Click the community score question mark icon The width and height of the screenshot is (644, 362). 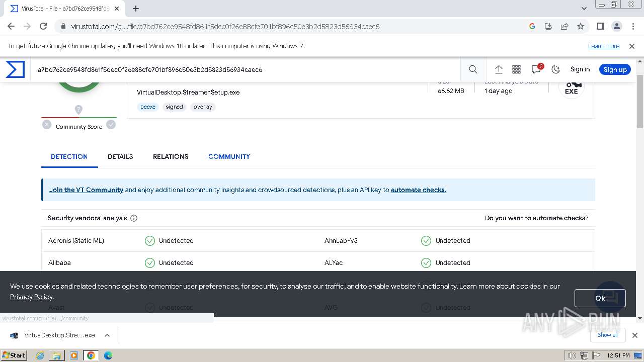(78, 110)
